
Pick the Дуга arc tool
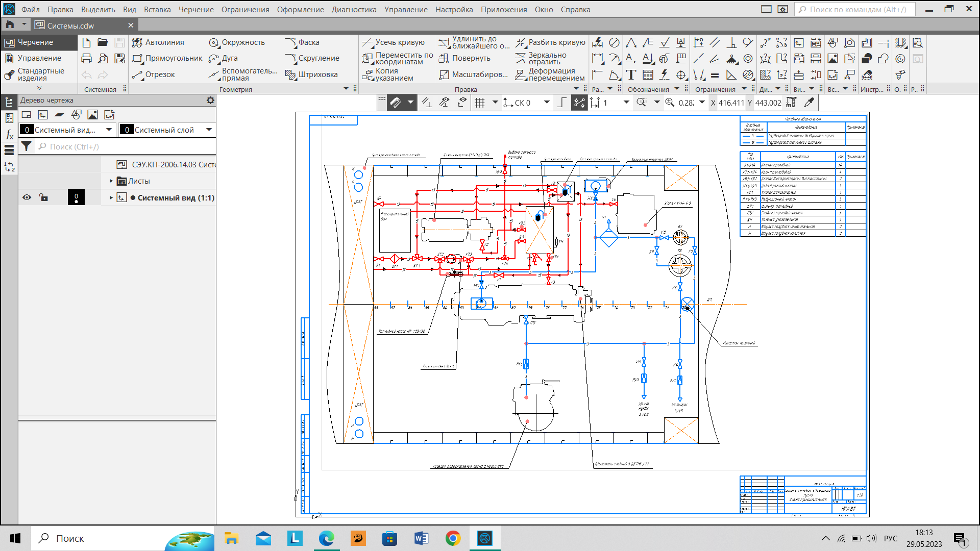223,58
